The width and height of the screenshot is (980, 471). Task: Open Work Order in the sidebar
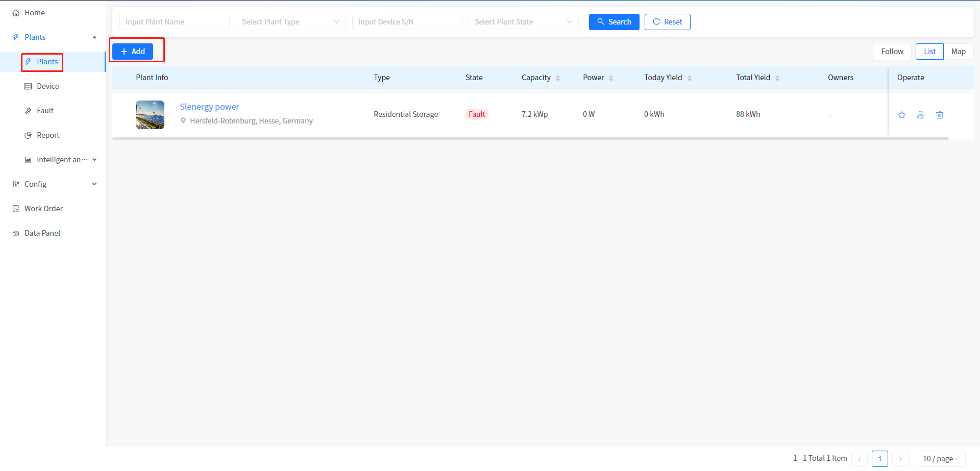(x=44, y=209)
